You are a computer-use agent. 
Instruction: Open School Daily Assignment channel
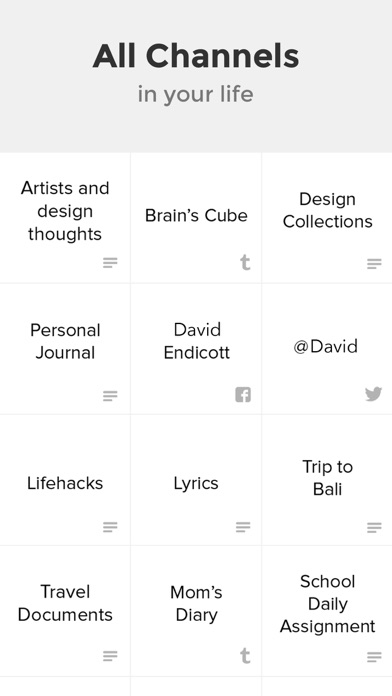(x=327, y=604)
